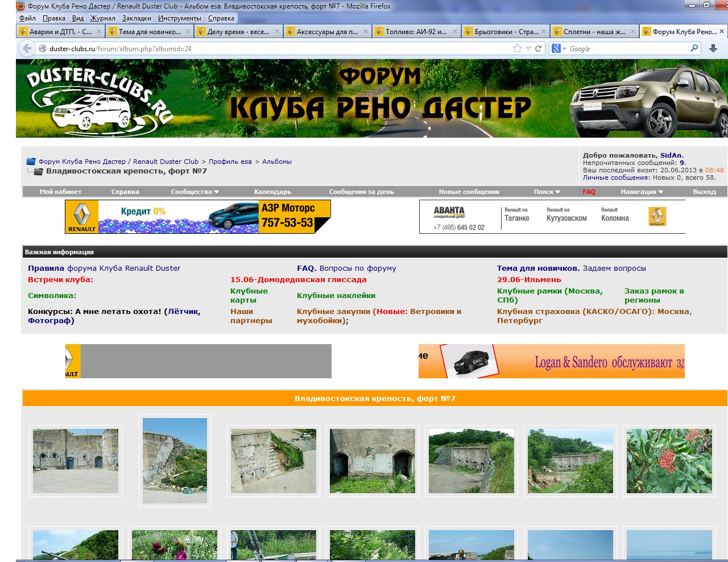Expand the Сообщество dropdown menu

195,192
